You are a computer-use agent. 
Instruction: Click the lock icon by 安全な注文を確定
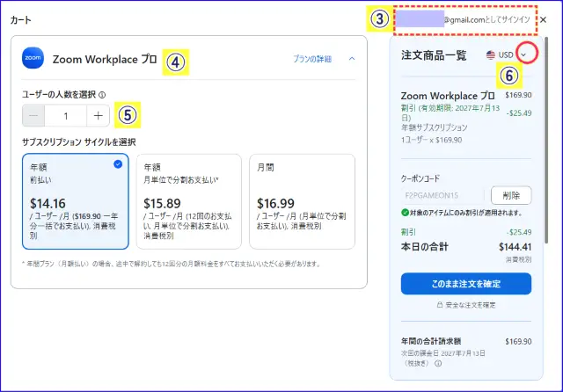(x=440, y=305)
